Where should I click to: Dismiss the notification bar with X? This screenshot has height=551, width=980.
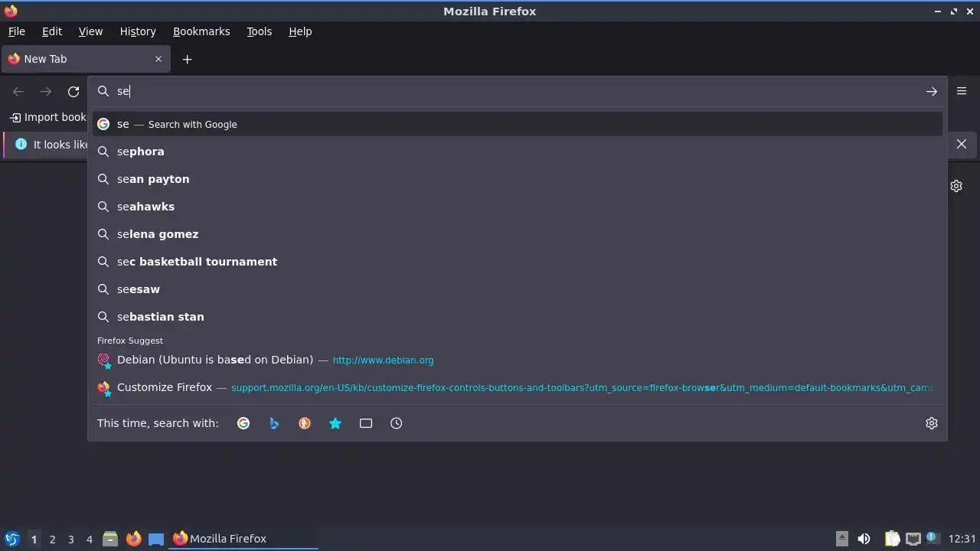click(962, 144)
